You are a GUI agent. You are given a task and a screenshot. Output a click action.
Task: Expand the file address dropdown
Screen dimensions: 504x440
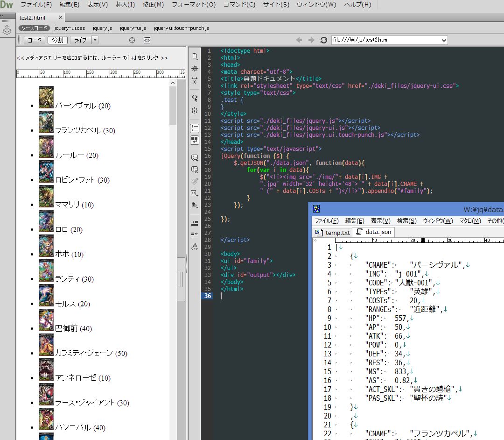tap(443, 40)
